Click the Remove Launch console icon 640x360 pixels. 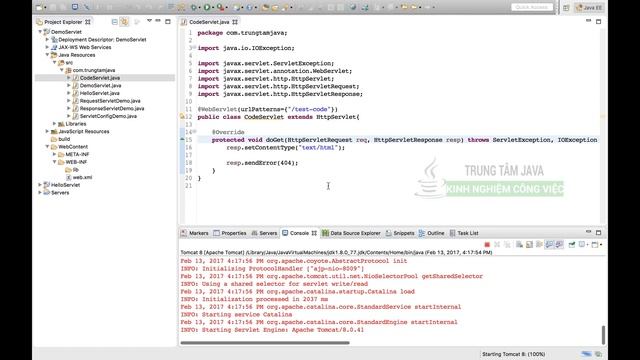point(497,244)
